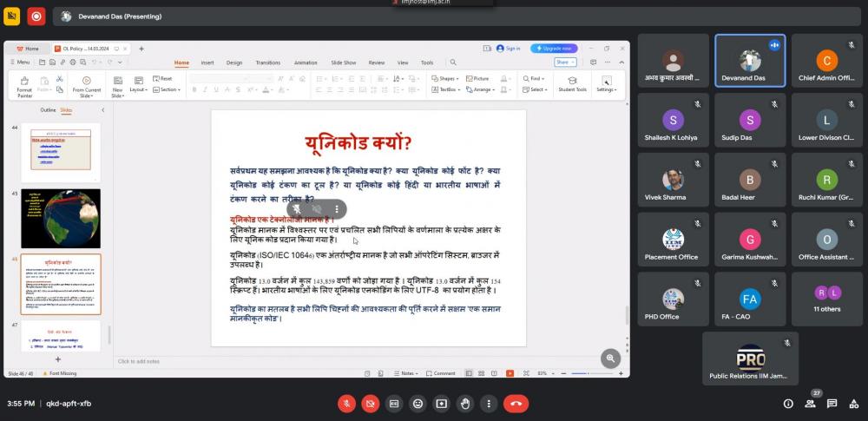Click the '11 others' participants tile
Image resolution: width=868 pixels, height=421 pixels.
click(826, 299)
